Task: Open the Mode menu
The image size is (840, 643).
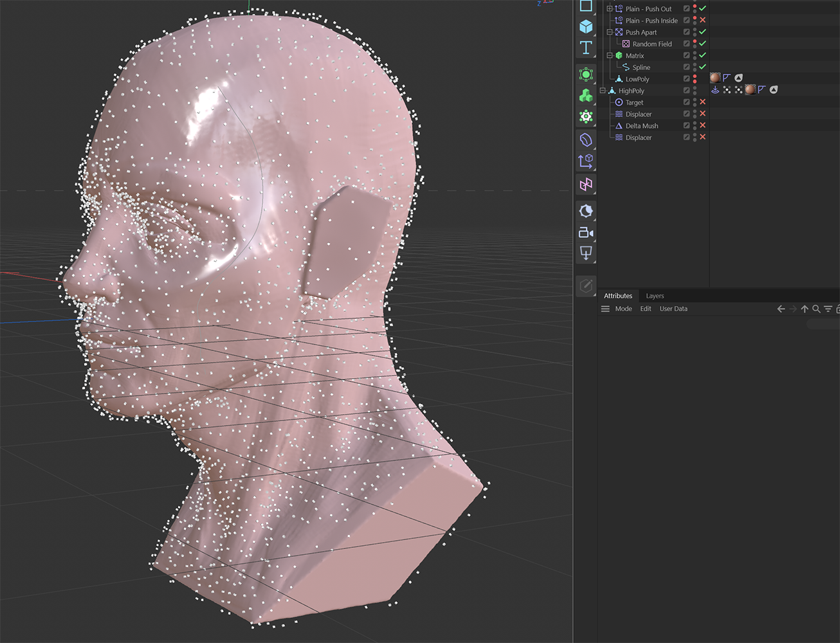Action: click(623, 309)
